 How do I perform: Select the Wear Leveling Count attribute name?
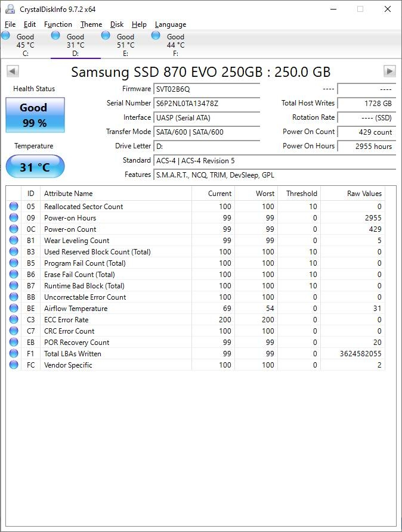pyautogui.click(x=77, y=241)
